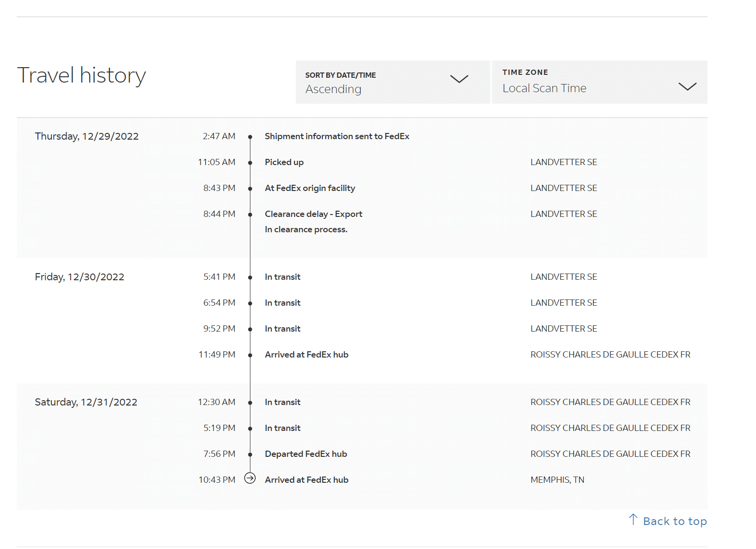Click the 11:49 PM timestamp

[217, 355]
